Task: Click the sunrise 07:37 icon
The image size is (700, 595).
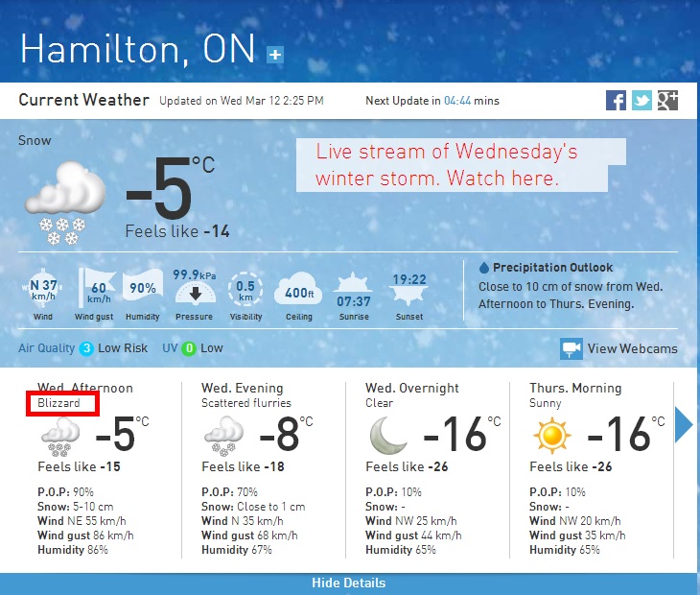Action: click(x=354, y=290)
